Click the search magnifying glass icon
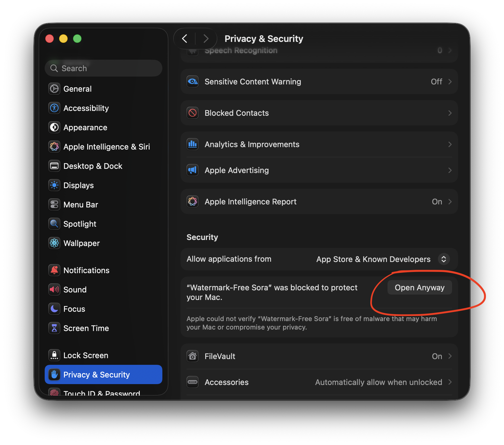This screenshot has width=504, height=445. click(x=54, y=68)
